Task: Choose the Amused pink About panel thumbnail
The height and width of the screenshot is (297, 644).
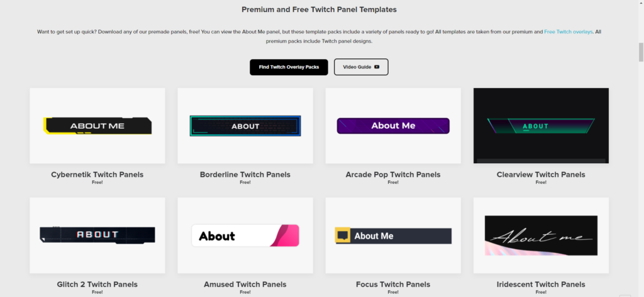Action: pyautogui.click(x=245, y=235)
